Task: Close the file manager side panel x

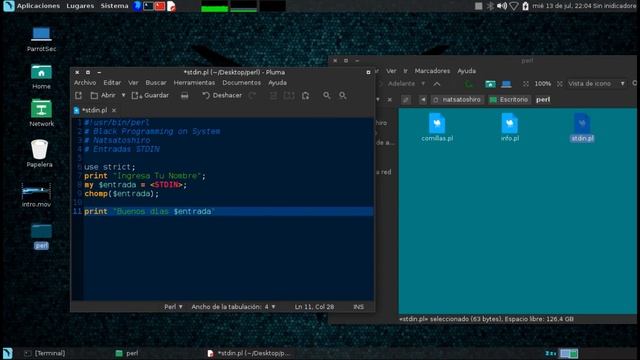Action: pos(390,100)
